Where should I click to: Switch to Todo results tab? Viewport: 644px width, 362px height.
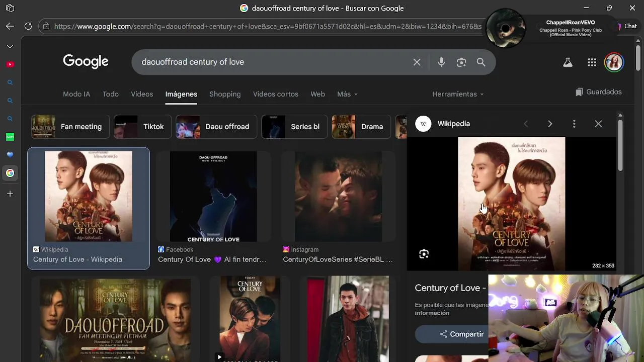[x=111, y=94]
